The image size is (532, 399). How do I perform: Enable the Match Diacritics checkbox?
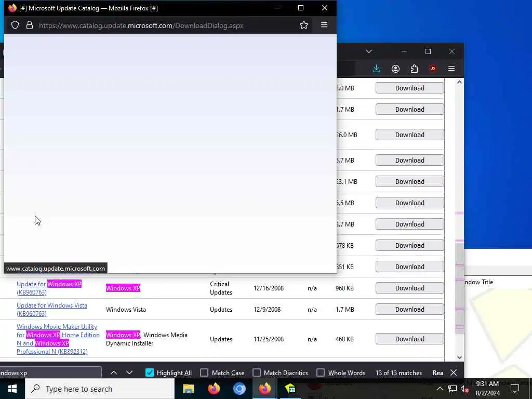[257, 373]
